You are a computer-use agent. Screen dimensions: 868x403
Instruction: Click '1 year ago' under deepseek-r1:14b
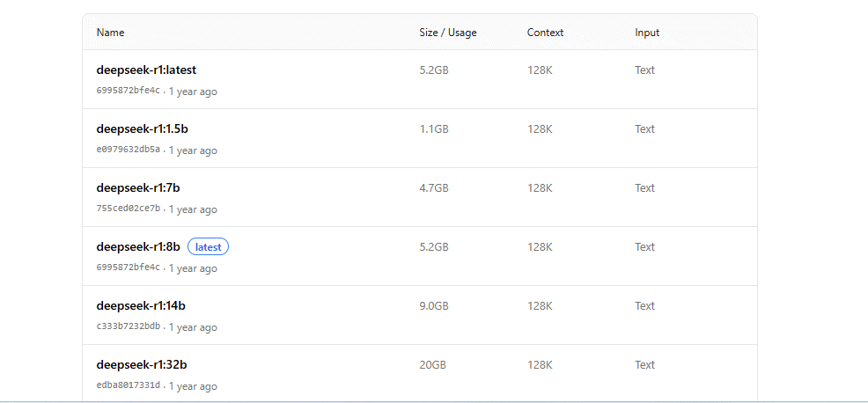(x=193, y=327)
